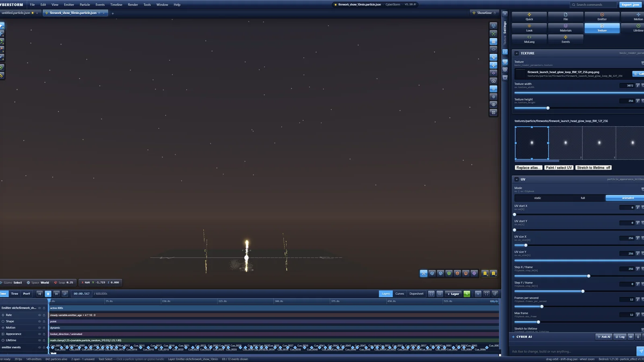Open the Emitter menu
This screenshot has width=644, height=362.
click(x=69, y=5)
